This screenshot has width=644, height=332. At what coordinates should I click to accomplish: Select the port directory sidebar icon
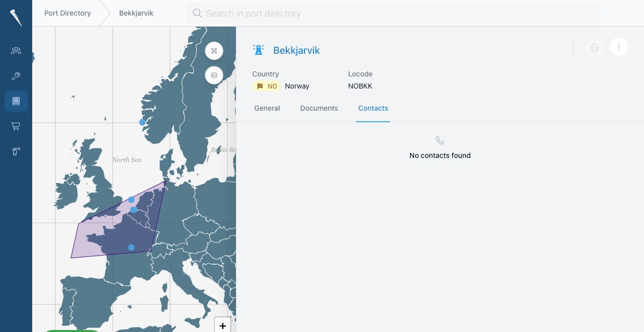[x=16, y=101]
